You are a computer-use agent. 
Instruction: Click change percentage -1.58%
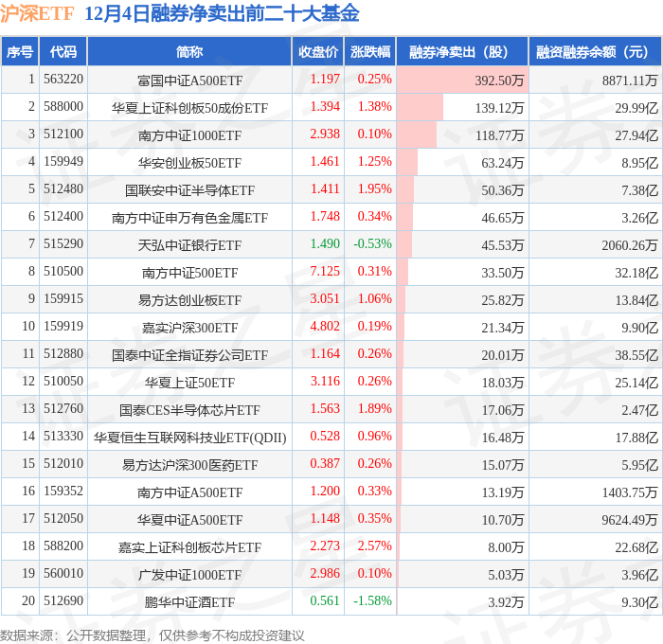(x=372, y=601)
